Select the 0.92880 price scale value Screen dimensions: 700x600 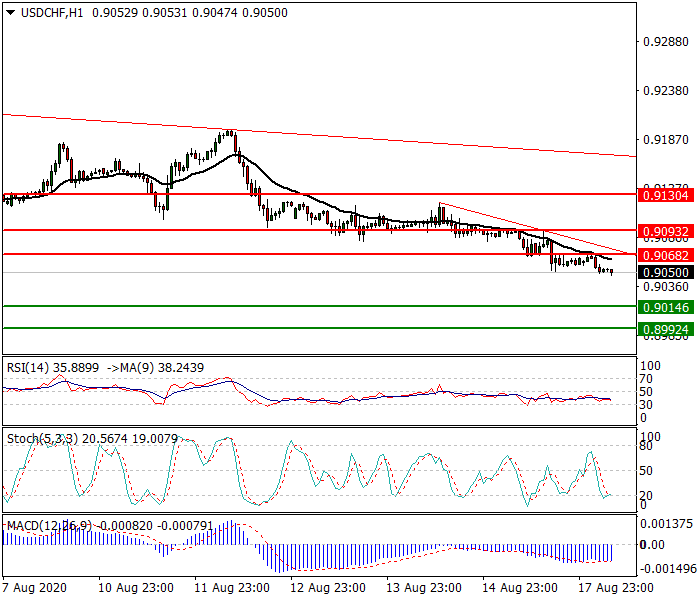[666, 42]
